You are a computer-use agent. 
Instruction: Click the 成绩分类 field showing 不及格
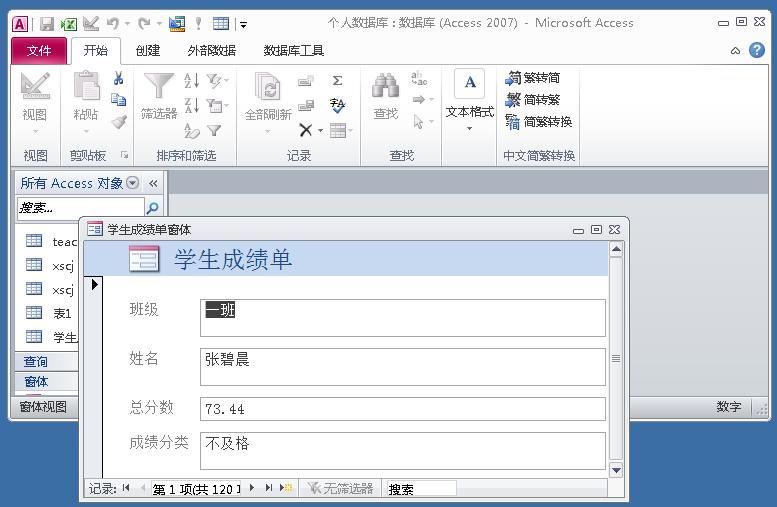click(403, 451)
